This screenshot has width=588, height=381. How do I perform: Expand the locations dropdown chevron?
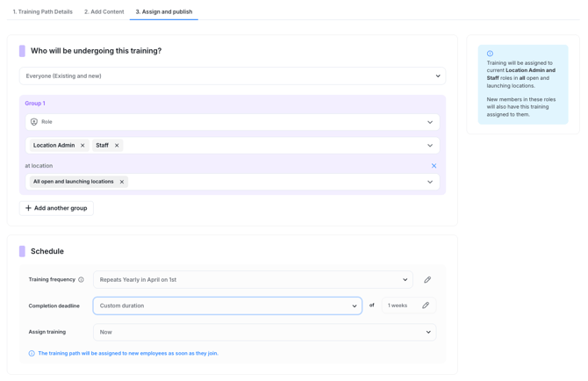click(x=430, y=182)
